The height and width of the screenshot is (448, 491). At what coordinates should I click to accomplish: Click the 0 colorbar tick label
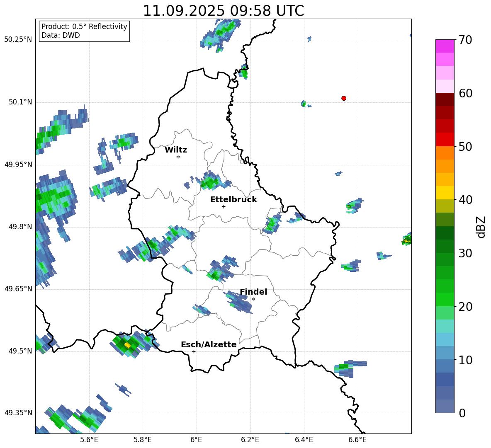coord(462,413)
